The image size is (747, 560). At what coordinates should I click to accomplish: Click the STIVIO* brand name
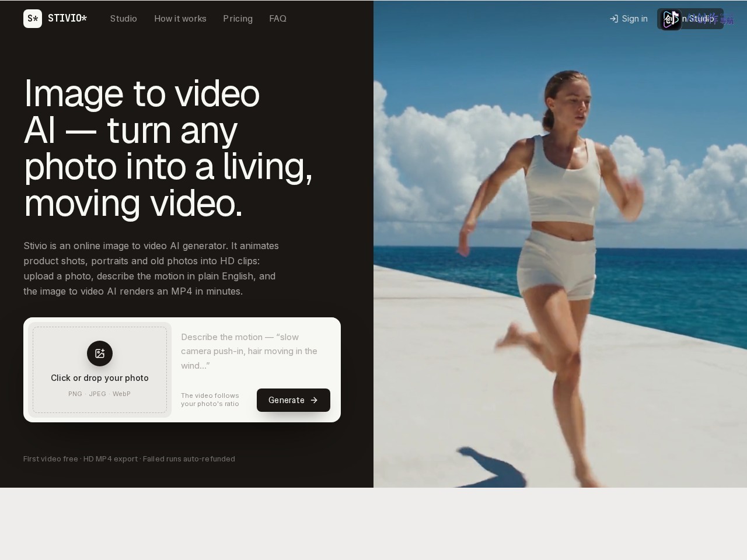(68, 19)
